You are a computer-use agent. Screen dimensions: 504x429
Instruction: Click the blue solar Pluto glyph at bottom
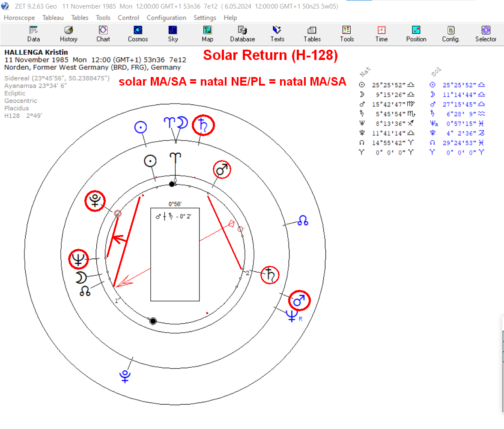(x=125, y=376)
